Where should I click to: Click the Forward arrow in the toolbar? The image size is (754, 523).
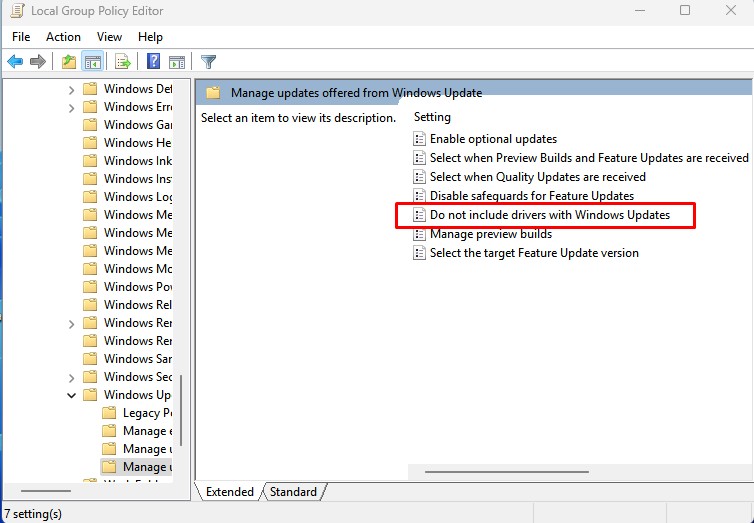point(38,62)
